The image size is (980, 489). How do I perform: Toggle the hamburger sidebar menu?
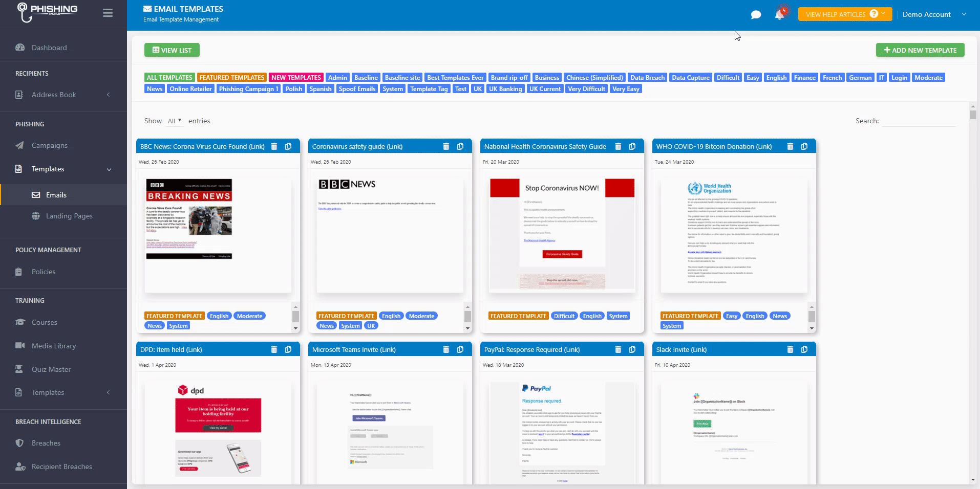(108, 13)
